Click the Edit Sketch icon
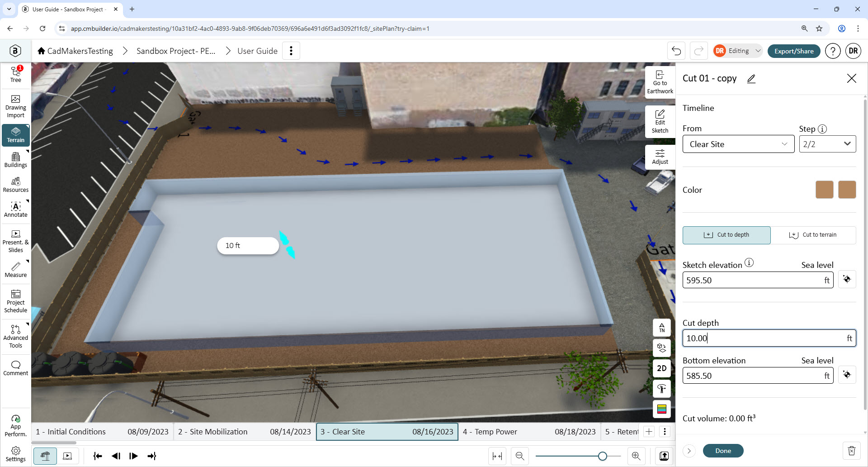The height and width of the screenshot is (467, 868). click(660, 122)
